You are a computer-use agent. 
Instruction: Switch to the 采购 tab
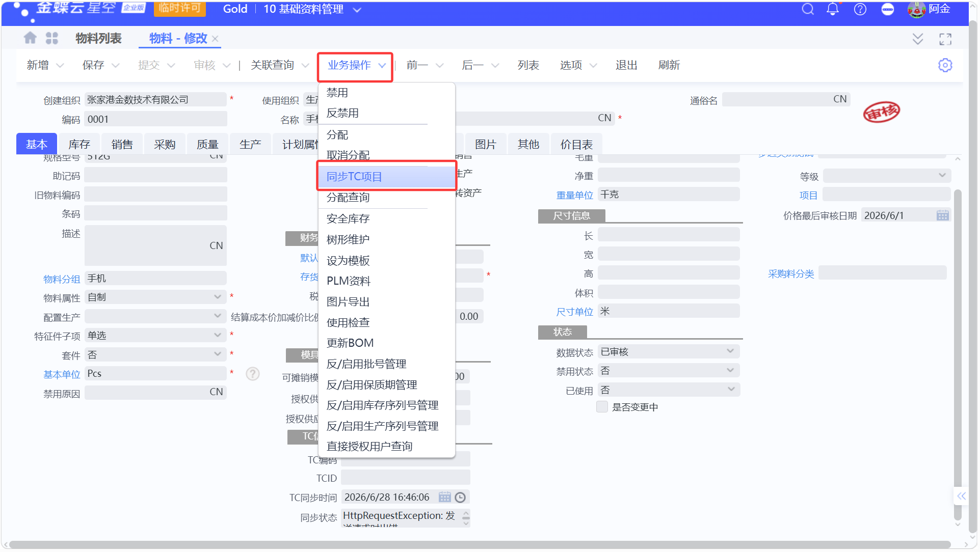[x=165, y=145]
